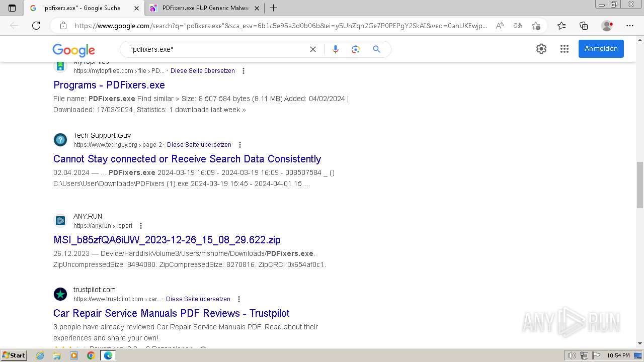Screen dimensions: 644x362
Task: Click the Tech Support Guy favicon
Action: coord(60,140)
